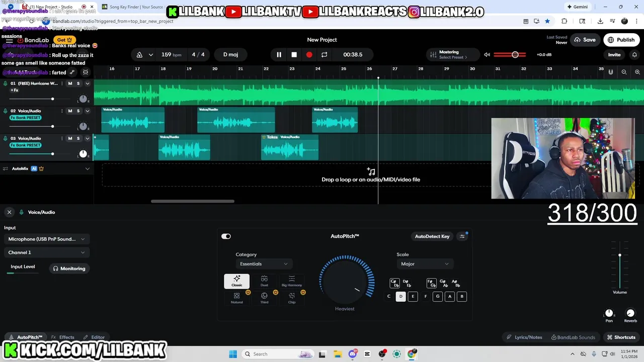Click AutoDetect Key button

[432, 236]
